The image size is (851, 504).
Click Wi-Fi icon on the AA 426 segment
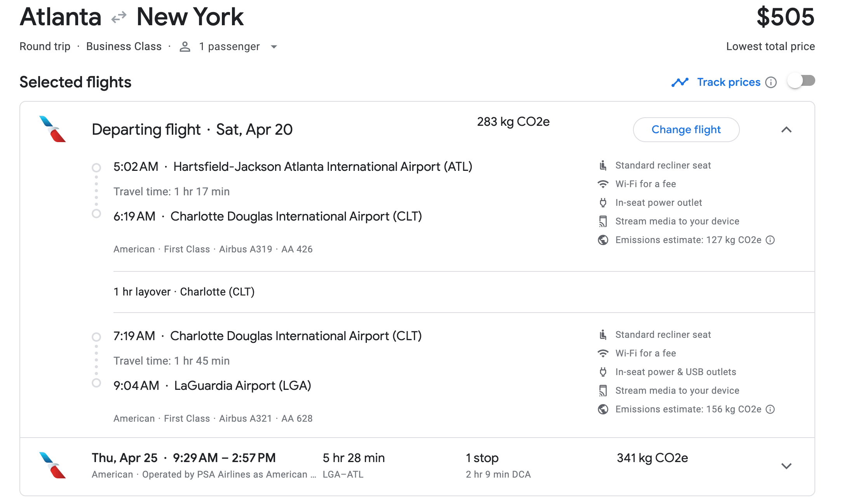click(603, 184)
